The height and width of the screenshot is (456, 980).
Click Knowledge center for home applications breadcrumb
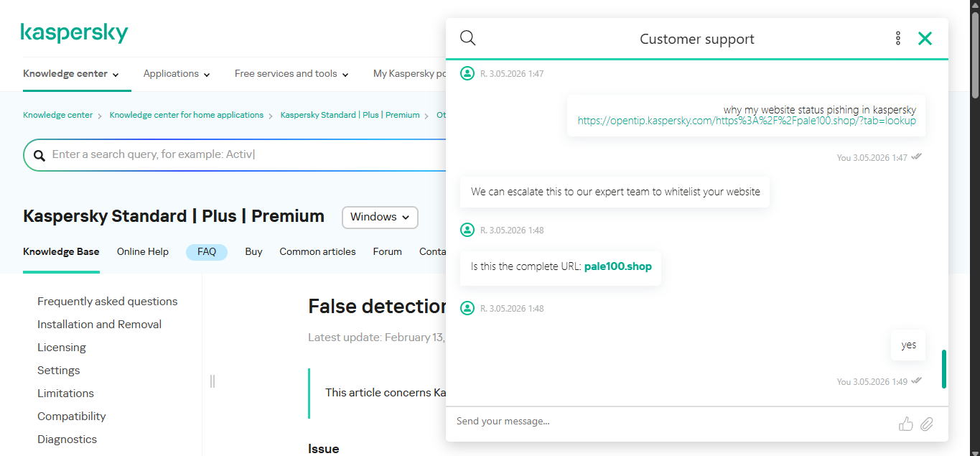187,115
